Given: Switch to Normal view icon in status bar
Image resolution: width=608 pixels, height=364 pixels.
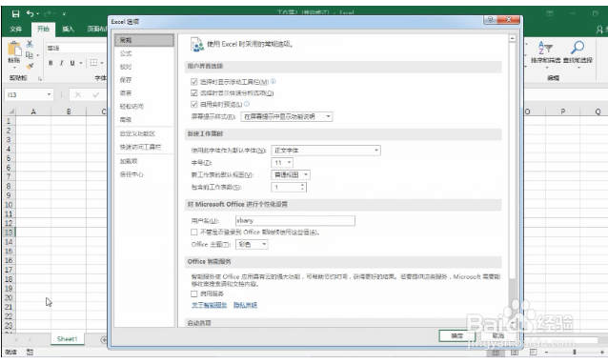Looking at the screenshot, I should 496,352.
